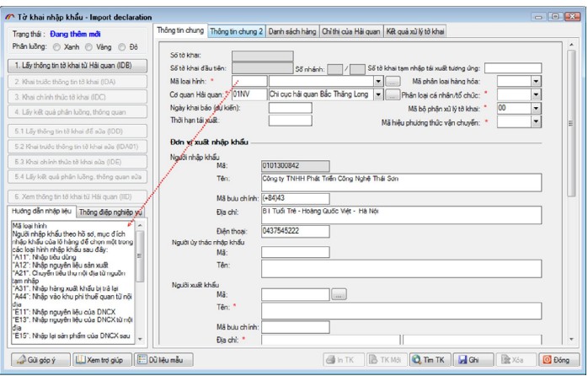Image resolution: width=588 pixels, height=376 pixels.
Task: Open the Thông điệp nghiệp vụ tab
Action: (x=110, y=212)
